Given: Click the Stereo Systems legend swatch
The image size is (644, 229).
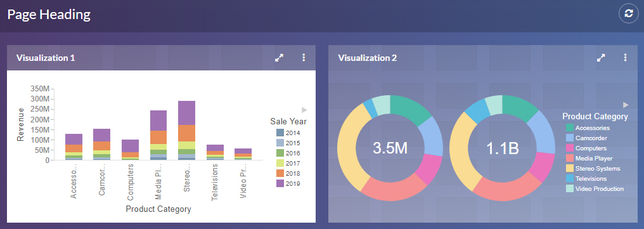Looking at the screenshot, I should coord(570,169).
